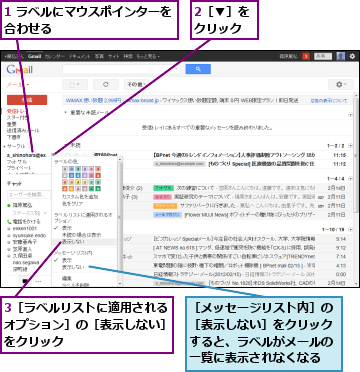
Task: Click ▼ arrow beside a_shinohara@ex label
Action: coord(53,155)
